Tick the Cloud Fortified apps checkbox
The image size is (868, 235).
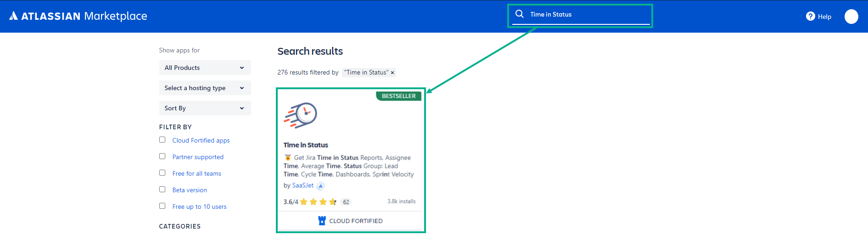click(x=162, y=140)
